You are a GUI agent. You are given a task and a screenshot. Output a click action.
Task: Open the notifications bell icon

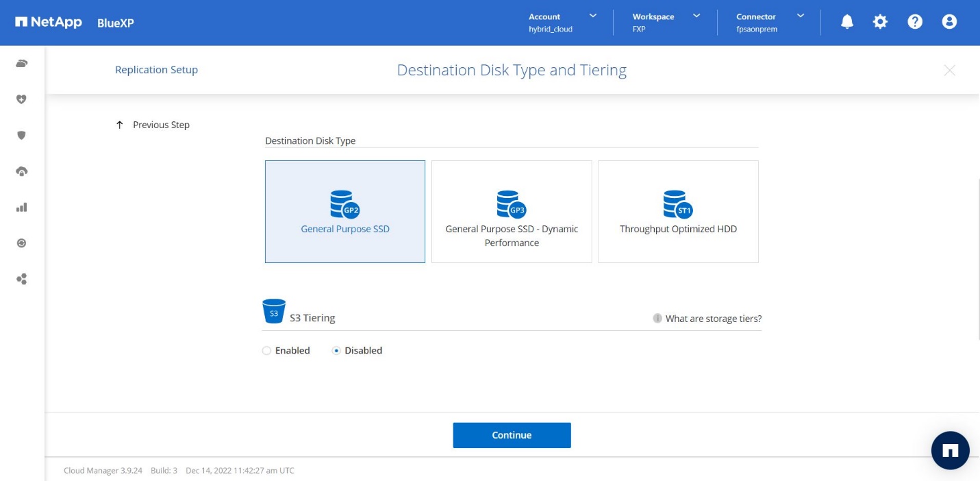coord(847,22)
